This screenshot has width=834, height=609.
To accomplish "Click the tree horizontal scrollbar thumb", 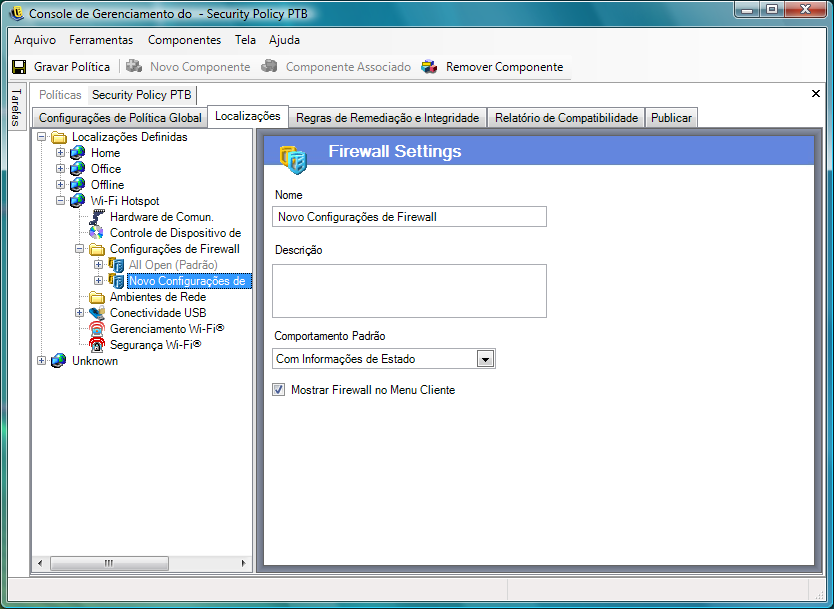I will [x=109, y=563].
